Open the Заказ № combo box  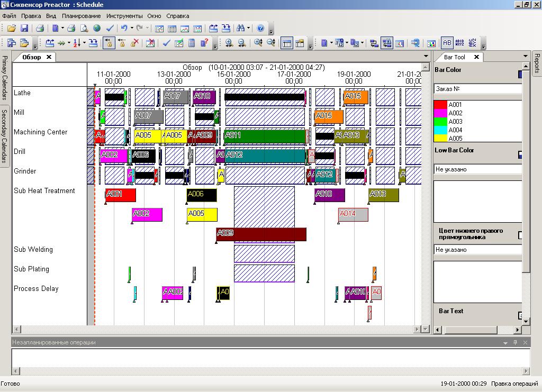(478, 89)
